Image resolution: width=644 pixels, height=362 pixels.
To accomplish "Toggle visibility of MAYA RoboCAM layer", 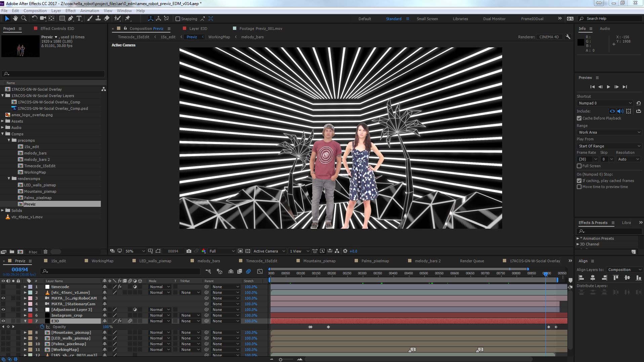I will coord(3,298).
